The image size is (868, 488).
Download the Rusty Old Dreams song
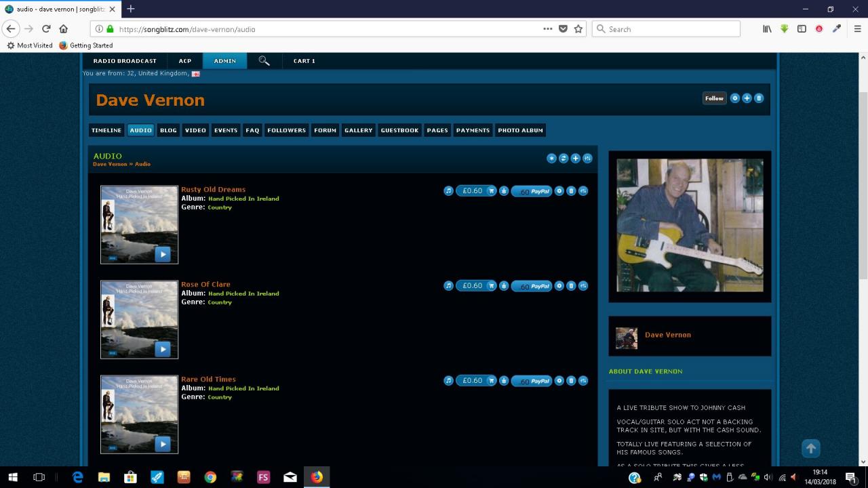tap(504, 191)
